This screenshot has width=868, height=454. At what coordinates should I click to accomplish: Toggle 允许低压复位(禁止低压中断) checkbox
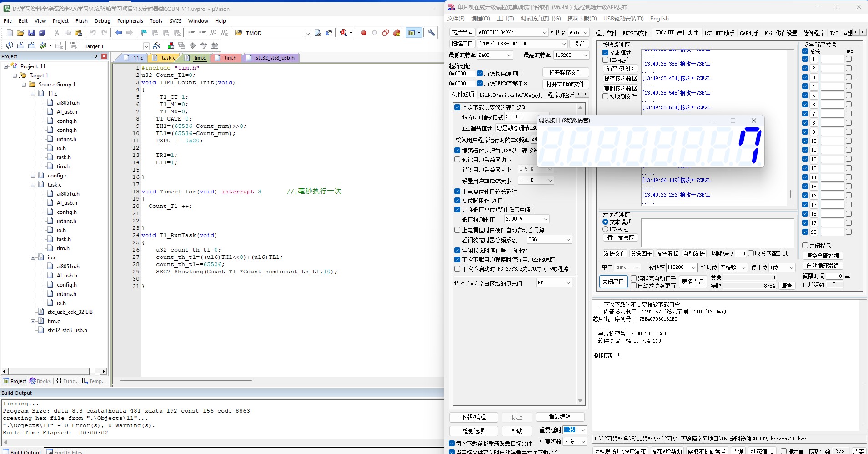(457, 210)
